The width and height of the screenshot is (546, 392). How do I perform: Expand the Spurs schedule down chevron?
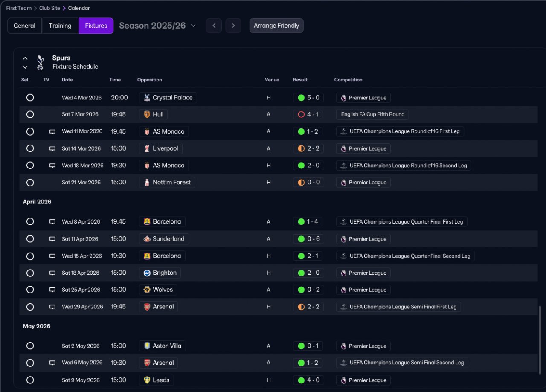[x=25, y=67]
